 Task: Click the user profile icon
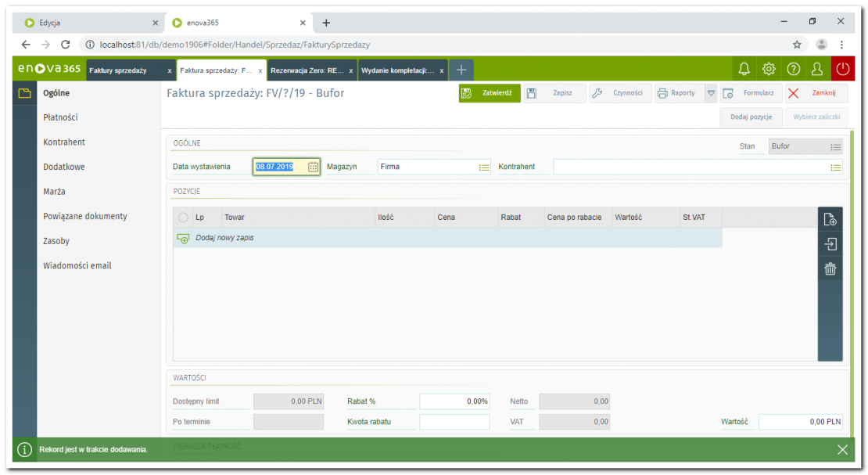(x=817, y=70)
